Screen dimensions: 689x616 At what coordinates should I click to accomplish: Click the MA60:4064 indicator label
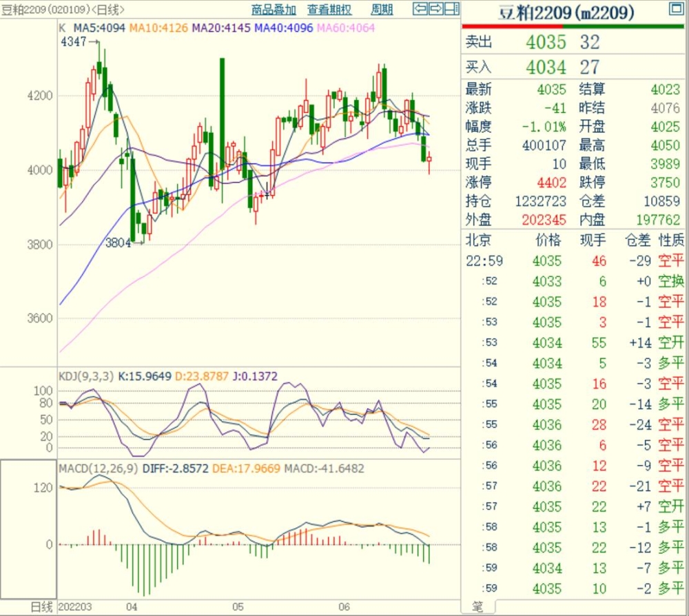347,28
